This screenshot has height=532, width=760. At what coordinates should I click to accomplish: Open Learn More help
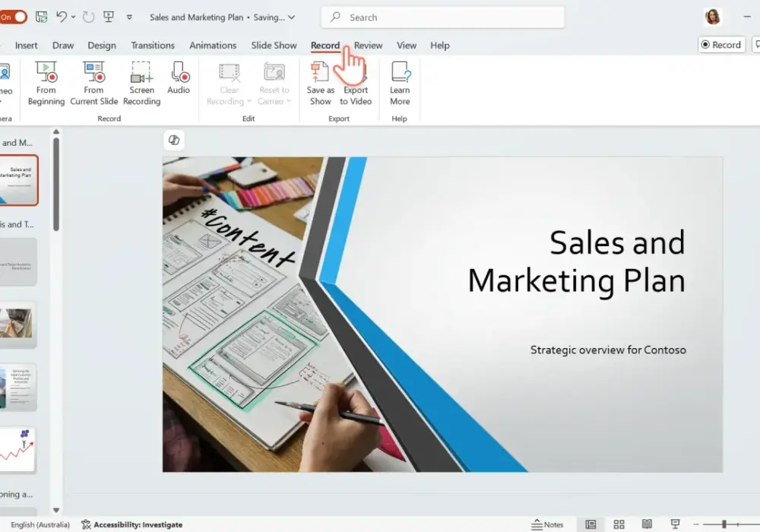[400, 84]
